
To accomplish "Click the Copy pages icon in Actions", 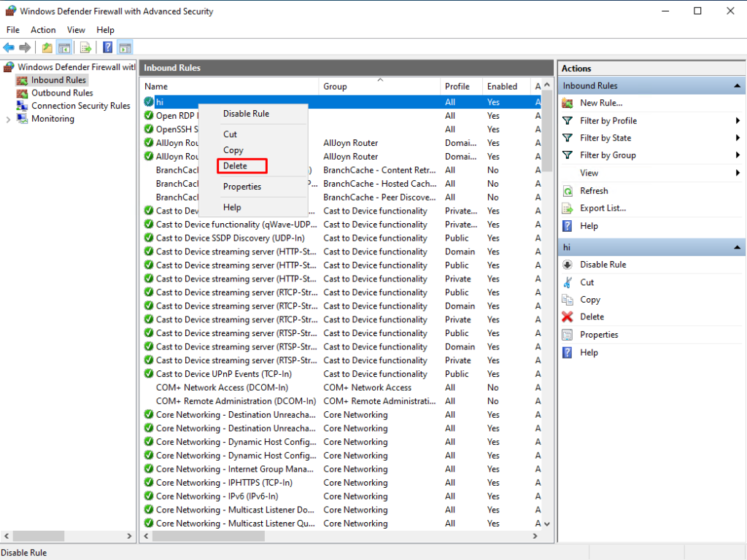I will 568,300.
